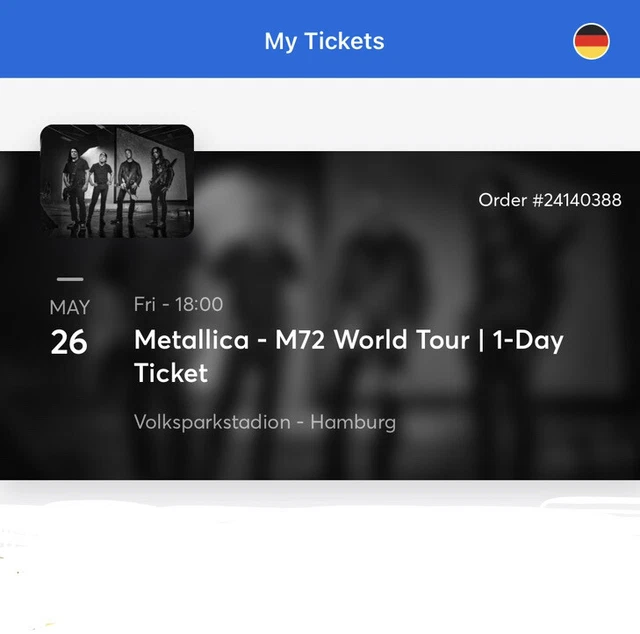Open the Metallica band photo thumbnail
The width and height of the screenshot is (640, 634).
(116, 180)
